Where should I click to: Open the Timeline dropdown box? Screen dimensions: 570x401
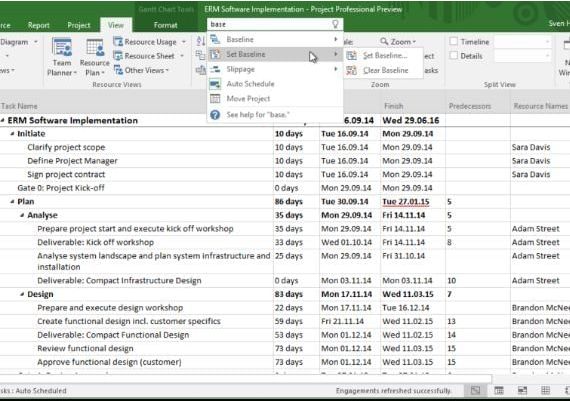(522, 42)
